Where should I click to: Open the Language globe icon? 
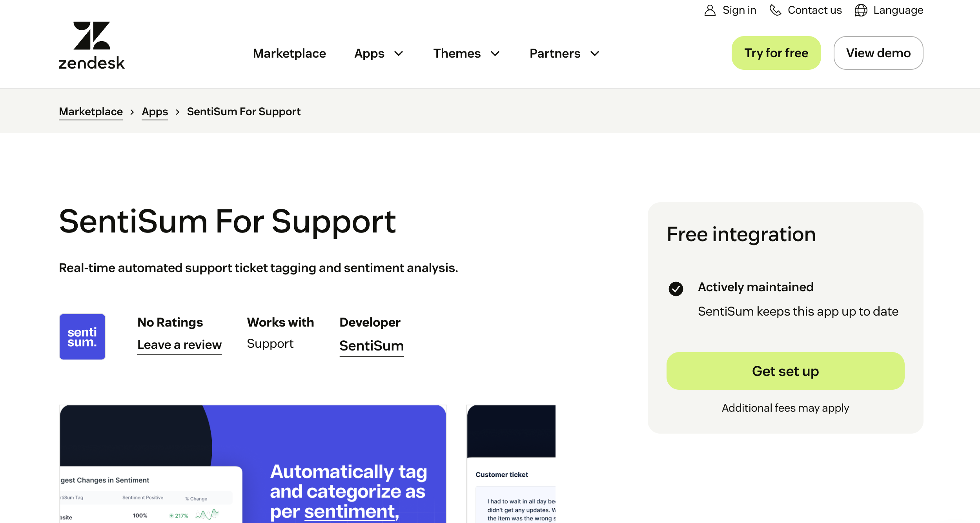point(860,10)
